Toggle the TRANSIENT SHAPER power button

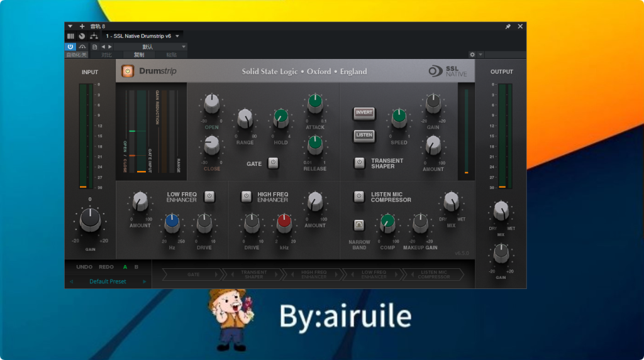[x=359, y=163]
